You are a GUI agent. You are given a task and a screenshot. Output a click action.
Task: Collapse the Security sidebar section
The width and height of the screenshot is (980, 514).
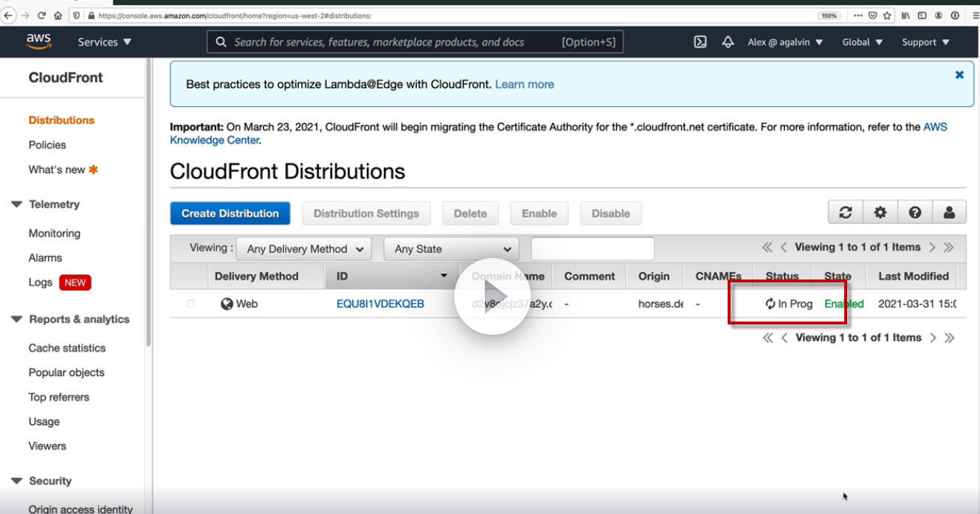(x=16, y=481)
